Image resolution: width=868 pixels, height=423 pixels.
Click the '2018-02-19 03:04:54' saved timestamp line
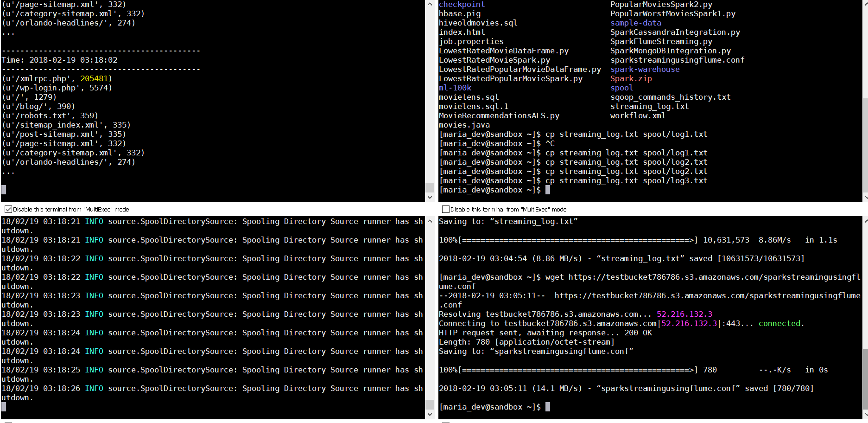tap(622, 258)
